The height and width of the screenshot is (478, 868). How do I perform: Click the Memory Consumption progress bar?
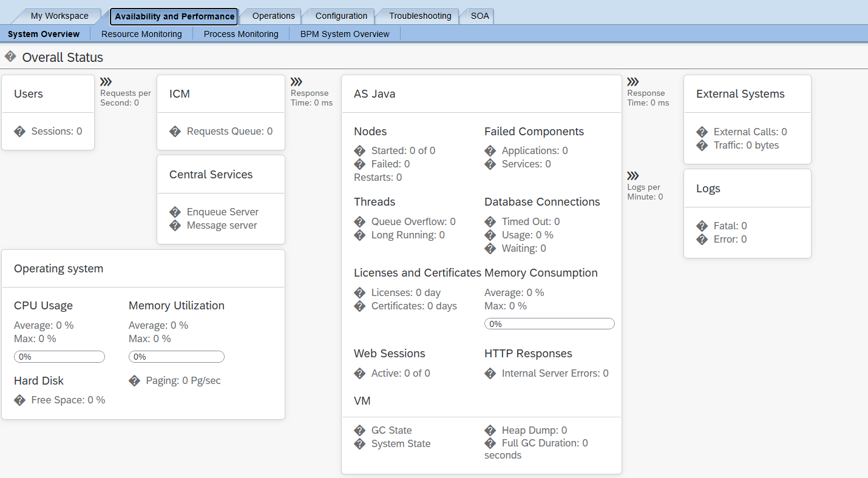click(549, 323)
